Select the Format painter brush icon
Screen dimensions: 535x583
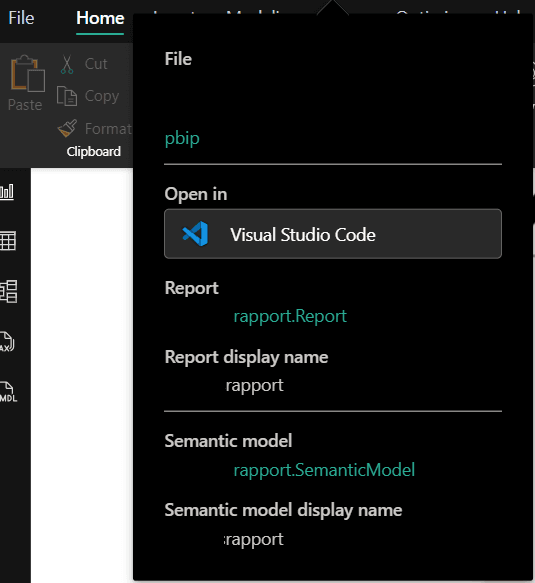pos(68,128)
